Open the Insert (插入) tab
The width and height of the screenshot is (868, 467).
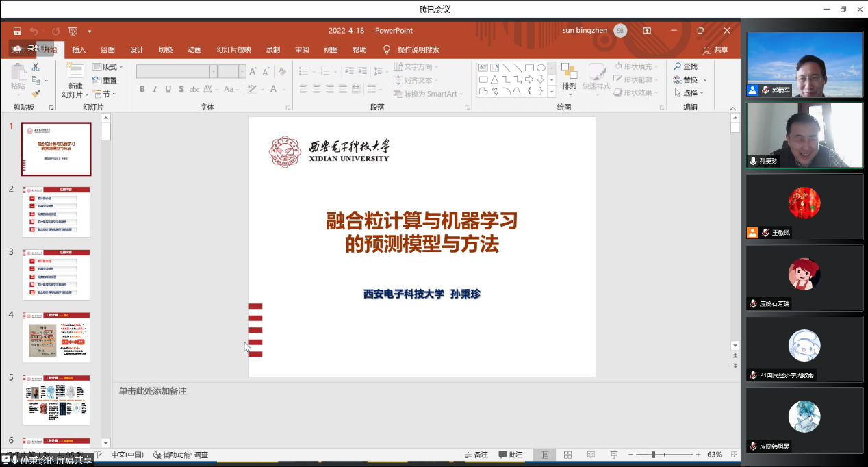click(79, 50)
